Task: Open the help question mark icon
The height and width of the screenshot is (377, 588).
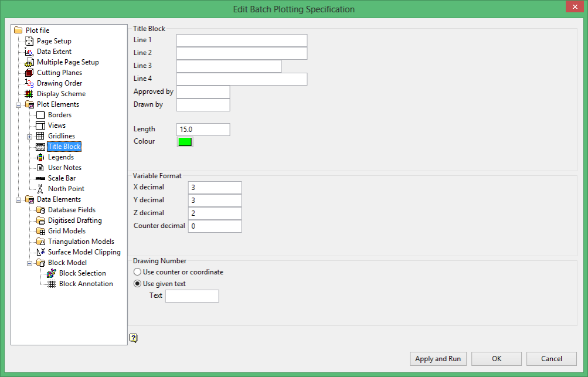Action: pyautogui.click(x=134, y=338)
